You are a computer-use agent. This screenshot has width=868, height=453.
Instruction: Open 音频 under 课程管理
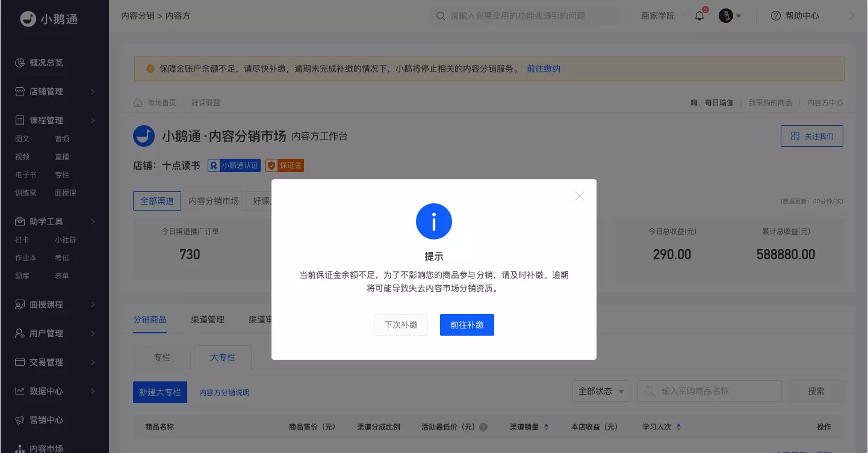pos(62,139)
